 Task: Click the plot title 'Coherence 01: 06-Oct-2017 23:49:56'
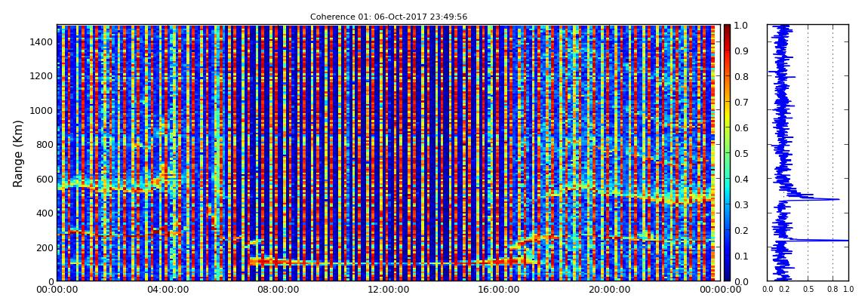pyautogui.click(x=388, y=17)
